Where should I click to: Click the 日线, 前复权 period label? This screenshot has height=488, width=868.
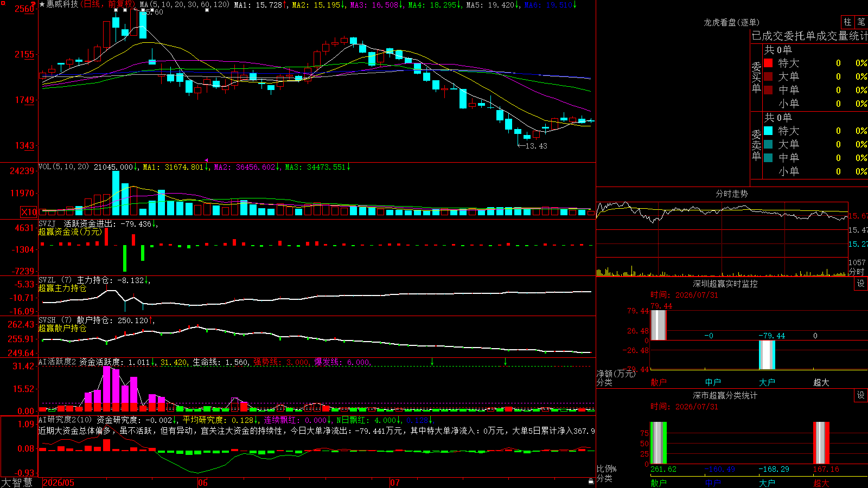tap(108, 4)
